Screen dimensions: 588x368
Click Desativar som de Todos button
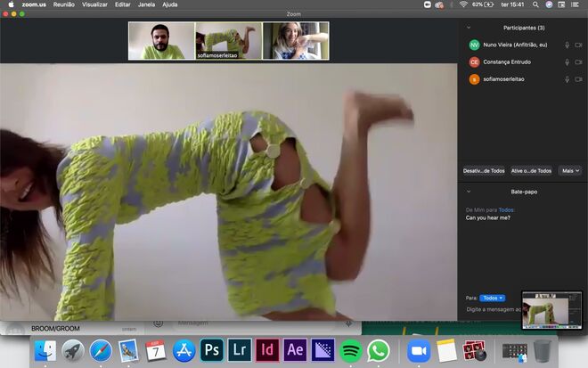pos(484,170)
